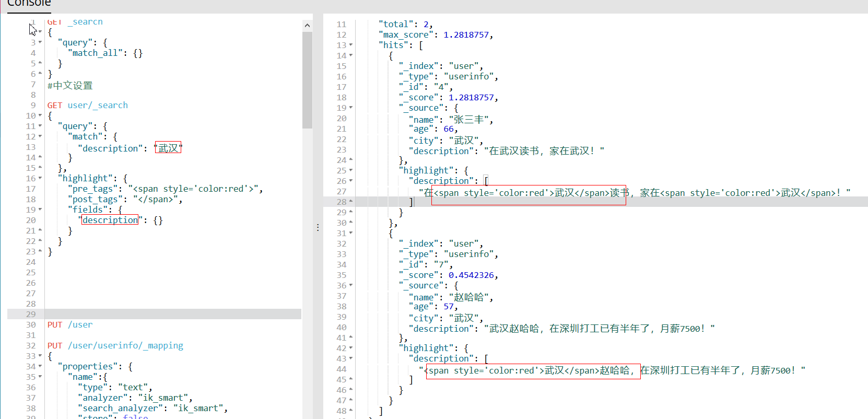Click the fold-end marker on response line 29
Screen dimensions: 868x419
point(351,212)
